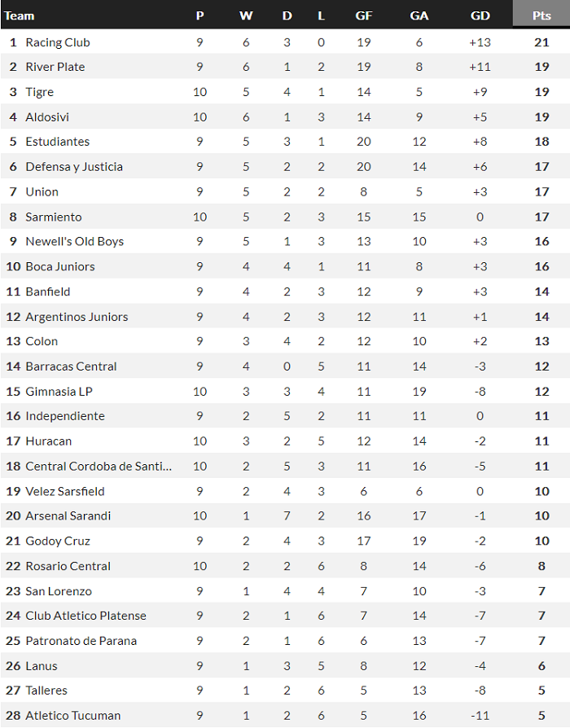Select Club Atletico Platense team
The width and height of the screenshot is (570, 728).
click(86, 616)
